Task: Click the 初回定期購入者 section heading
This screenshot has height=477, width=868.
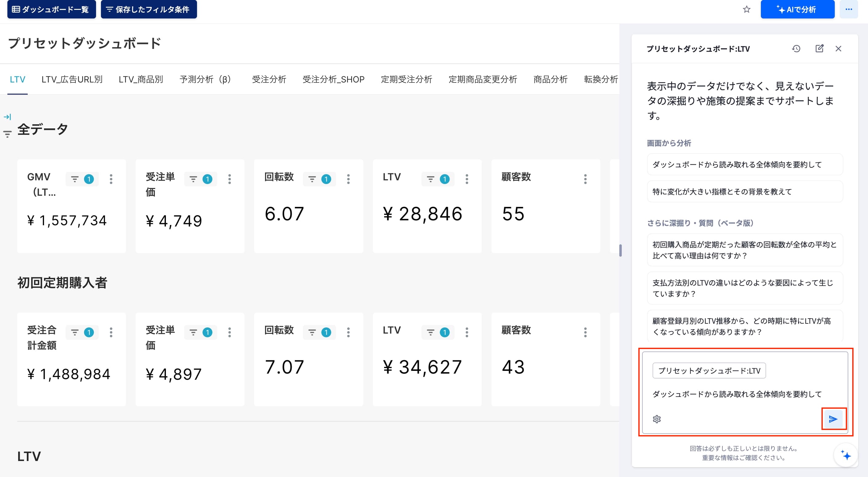Action: (62, 283)
